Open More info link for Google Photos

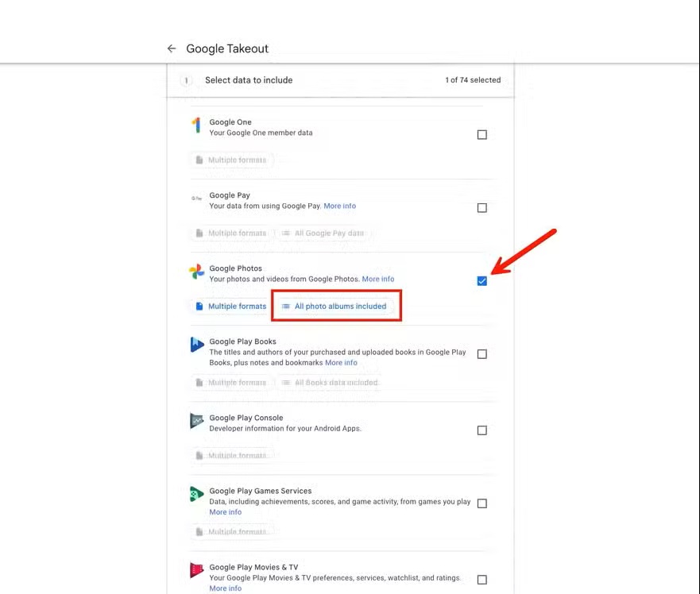coord(377,280)
